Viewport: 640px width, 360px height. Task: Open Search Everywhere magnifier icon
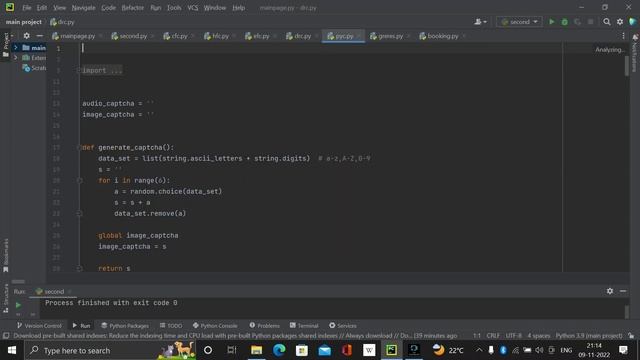tap(607, 22)
